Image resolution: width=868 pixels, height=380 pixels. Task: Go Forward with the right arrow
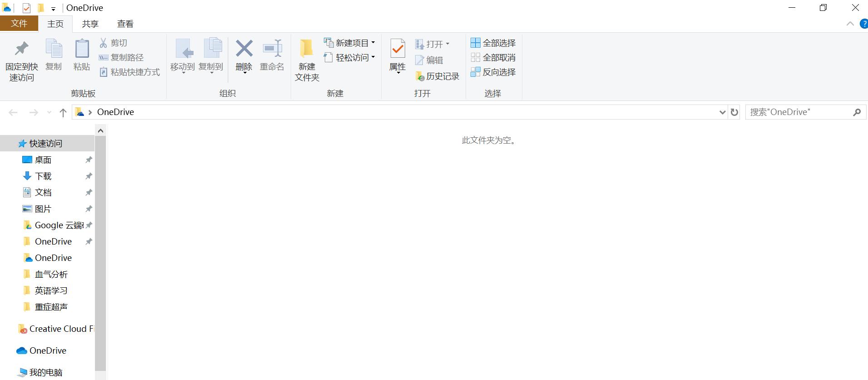(34, 112)
